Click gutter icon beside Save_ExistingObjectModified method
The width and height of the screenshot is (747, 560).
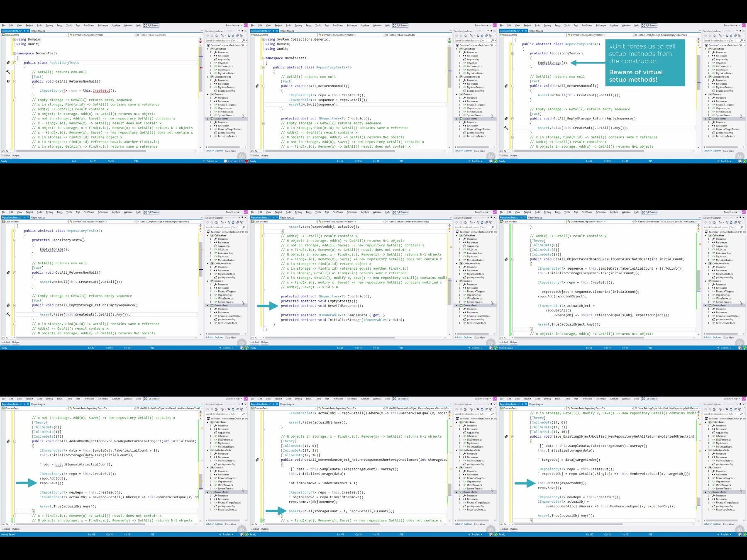point(506,436)
